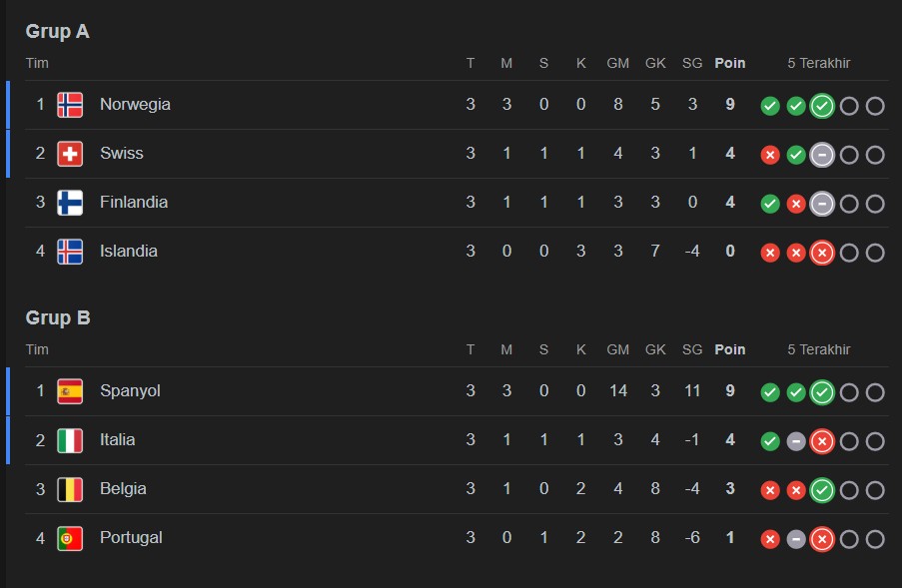Click the Norwegia flag icon

coord(70,105)
